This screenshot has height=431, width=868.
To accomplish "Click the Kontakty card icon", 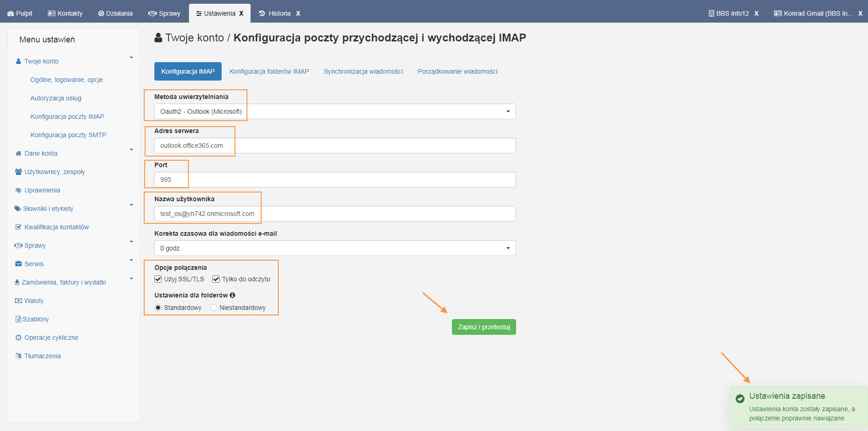I will pyautogui.click(x=52, y=14).
